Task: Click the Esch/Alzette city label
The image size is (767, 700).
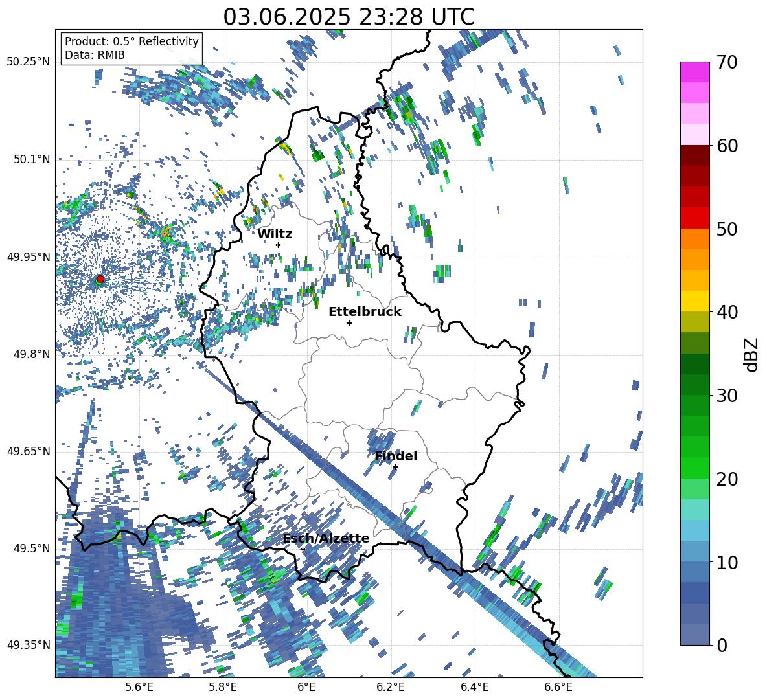Action: (x=326, y=539)
